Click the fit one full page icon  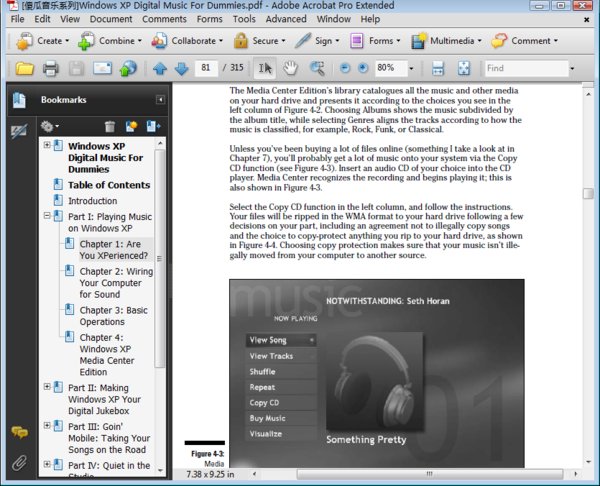pos(464,68)
